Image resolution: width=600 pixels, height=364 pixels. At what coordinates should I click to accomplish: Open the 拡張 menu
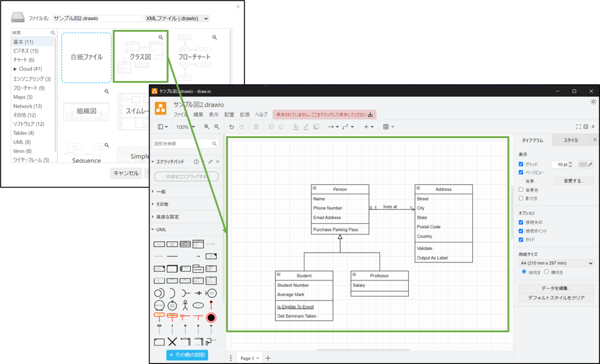244,114
